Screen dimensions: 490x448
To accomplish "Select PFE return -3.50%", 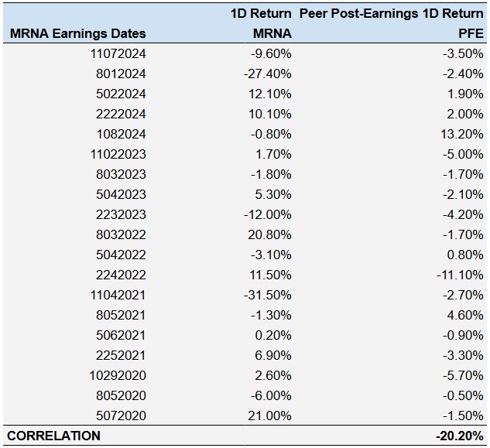I will [463, 53].
